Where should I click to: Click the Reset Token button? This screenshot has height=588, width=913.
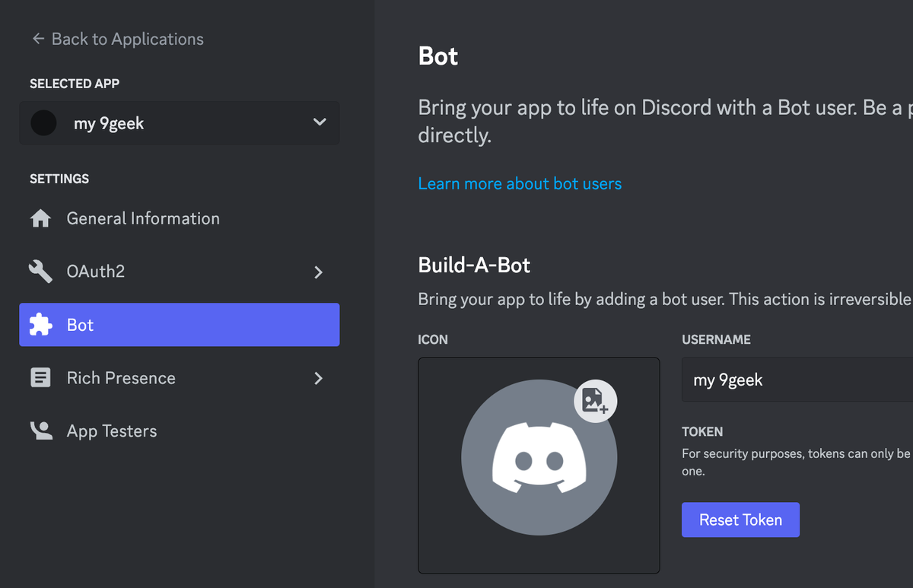pos(740,520)
